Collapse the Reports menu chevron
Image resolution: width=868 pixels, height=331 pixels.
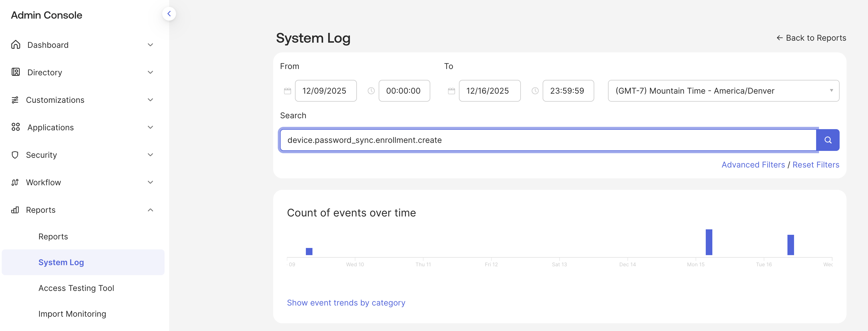coord(150,210)
